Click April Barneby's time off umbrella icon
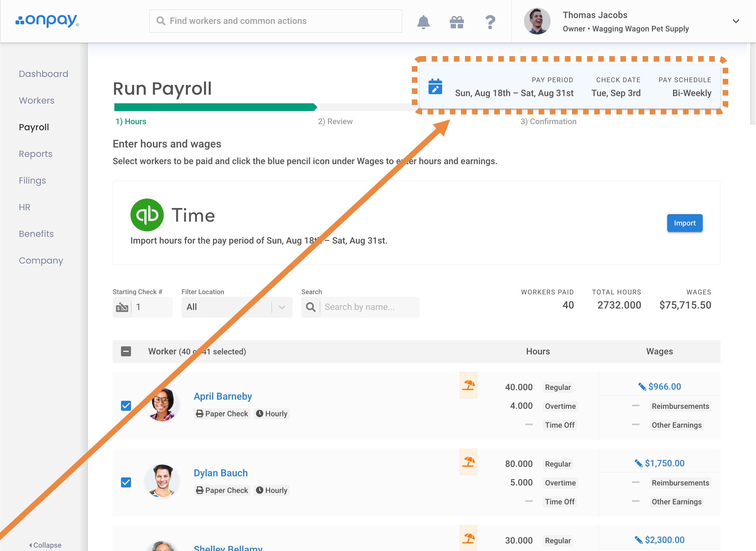The image size is (756, 551). [468, 385]
